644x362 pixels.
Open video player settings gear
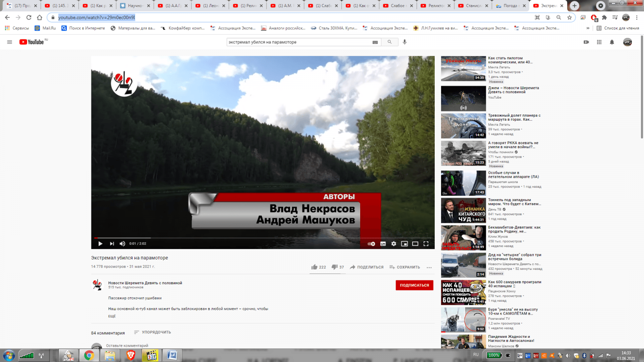pyautogui.click(x=394, y=244)
